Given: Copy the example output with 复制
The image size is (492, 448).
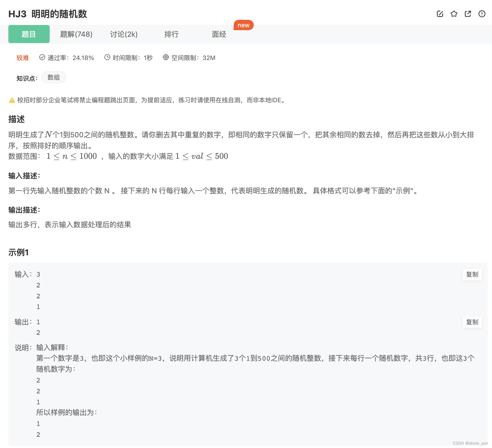Looking at the screenshot, I should pos(472,322).
